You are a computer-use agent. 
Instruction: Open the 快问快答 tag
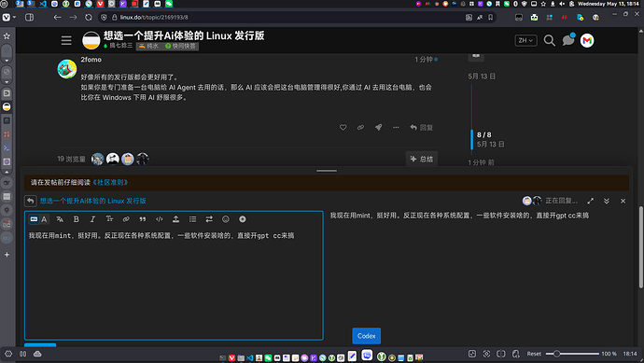pos(180,46)
